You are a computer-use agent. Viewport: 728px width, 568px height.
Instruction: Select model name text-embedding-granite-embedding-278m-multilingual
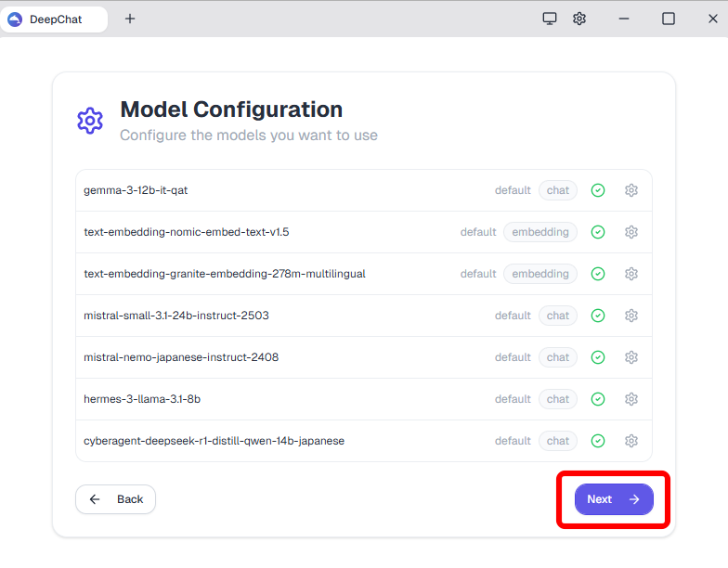[x=225, y=274]
